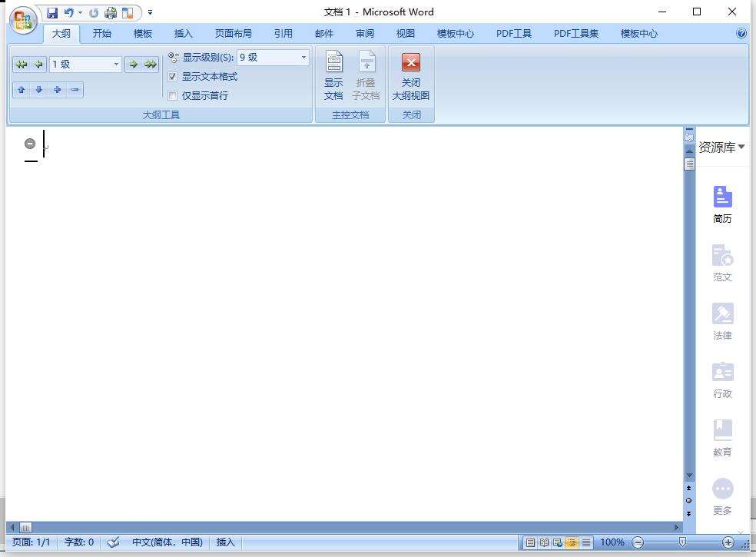Click the document split bar handle

(689, 129)
